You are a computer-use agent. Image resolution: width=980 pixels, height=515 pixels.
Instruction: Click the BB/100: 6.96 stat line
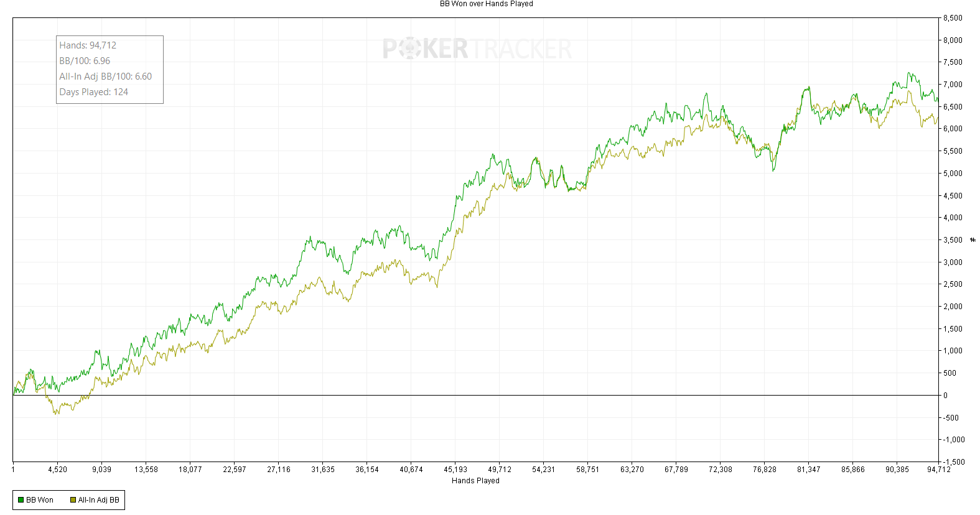(x=85, y=61)
